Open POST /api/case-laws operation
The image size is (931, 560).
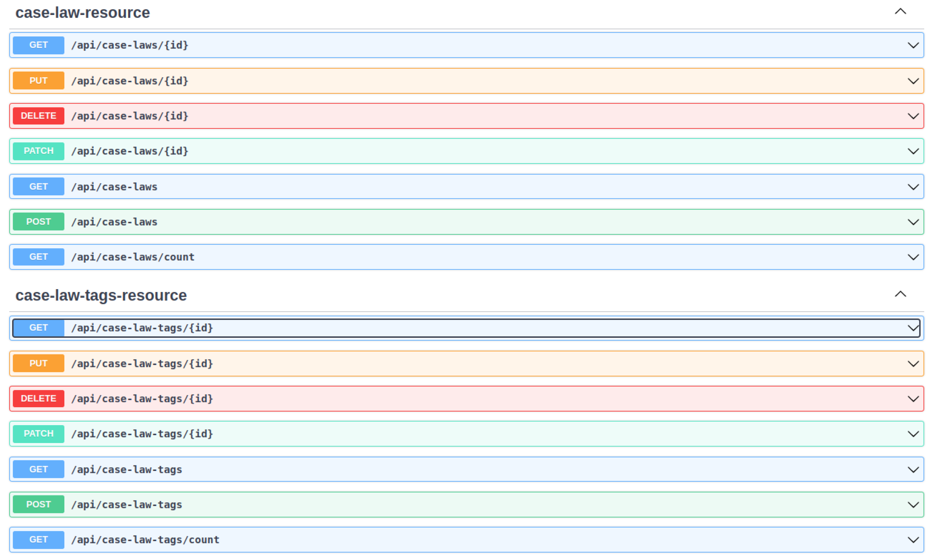click(x=114, y=222)
